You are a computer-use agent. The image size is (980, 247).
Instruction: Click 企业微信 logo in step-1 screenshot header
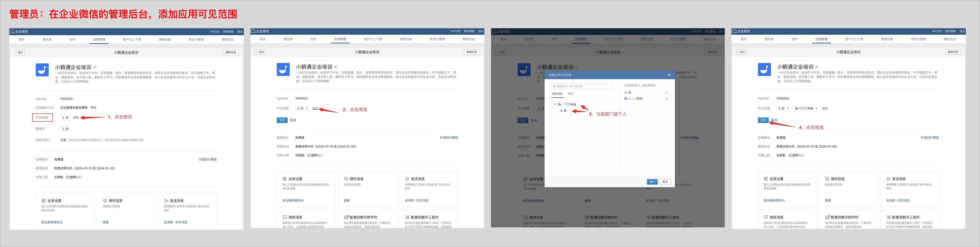pyautogui.click(x=19, y=31)
